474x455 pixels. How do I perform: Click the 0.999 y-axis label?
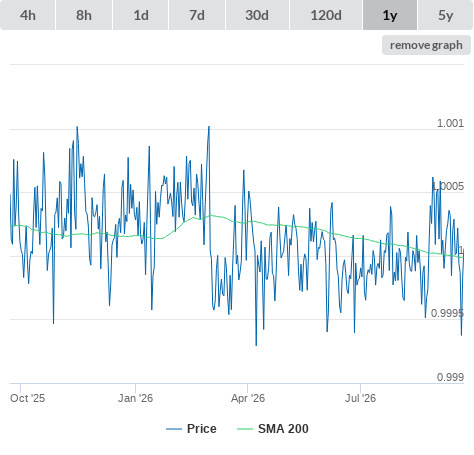tap(450, 377)
